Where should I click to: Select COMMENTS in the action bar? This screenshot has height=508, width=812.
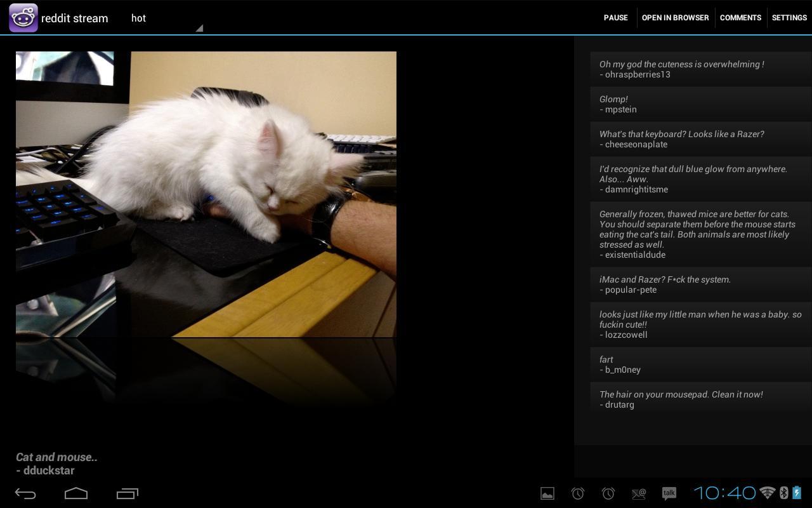[740, 18]
